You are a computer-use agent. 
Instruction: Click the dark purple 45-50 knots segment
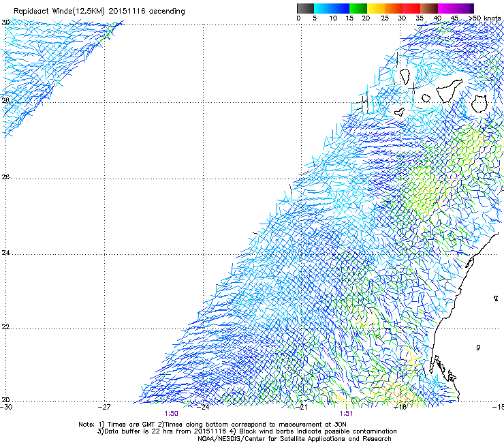464,8
